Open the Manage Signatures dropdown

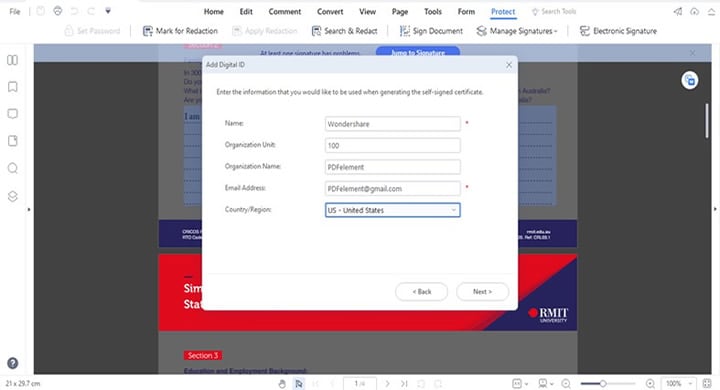517,31
